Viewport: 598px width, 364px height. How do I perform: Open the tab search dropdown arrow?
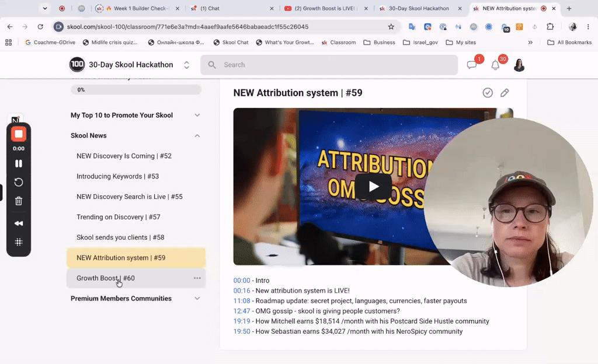[x=45, y=8]
